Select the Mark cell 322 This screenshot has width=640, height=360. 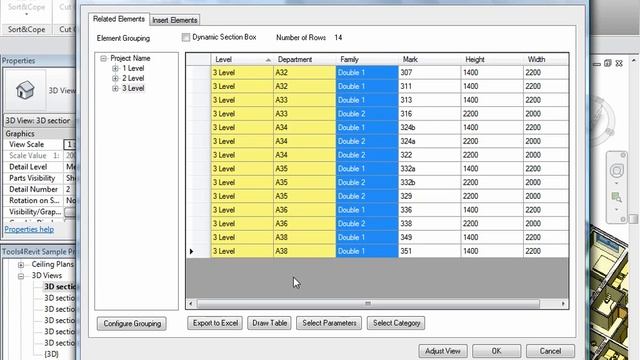(x=429, y=155)
